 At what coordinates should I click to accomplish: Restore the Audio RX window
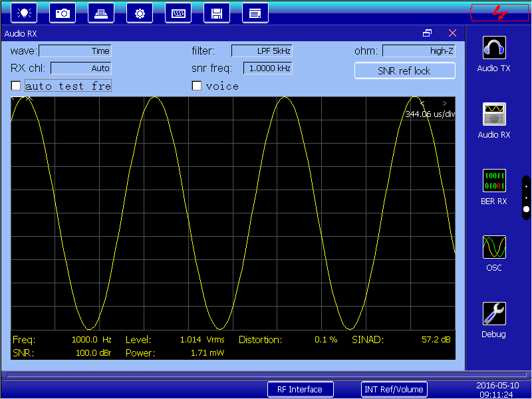427,33
